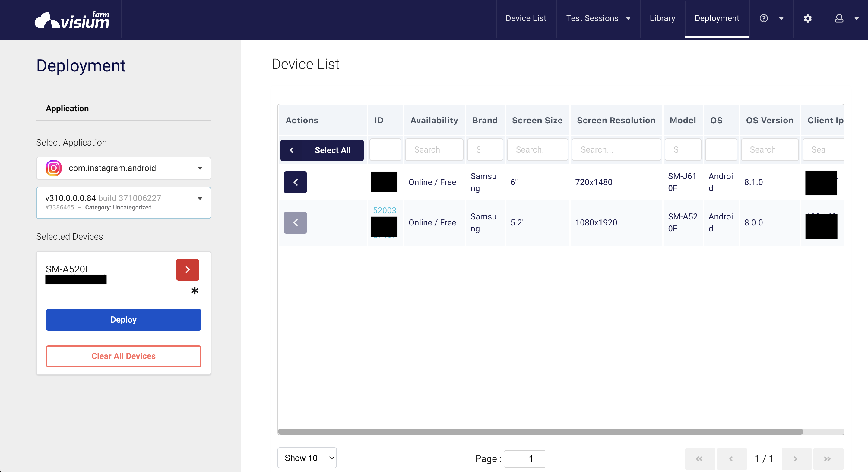Open the Test Sessions menu
Screen dimensions: 868x472
click(x=592, y=18)
